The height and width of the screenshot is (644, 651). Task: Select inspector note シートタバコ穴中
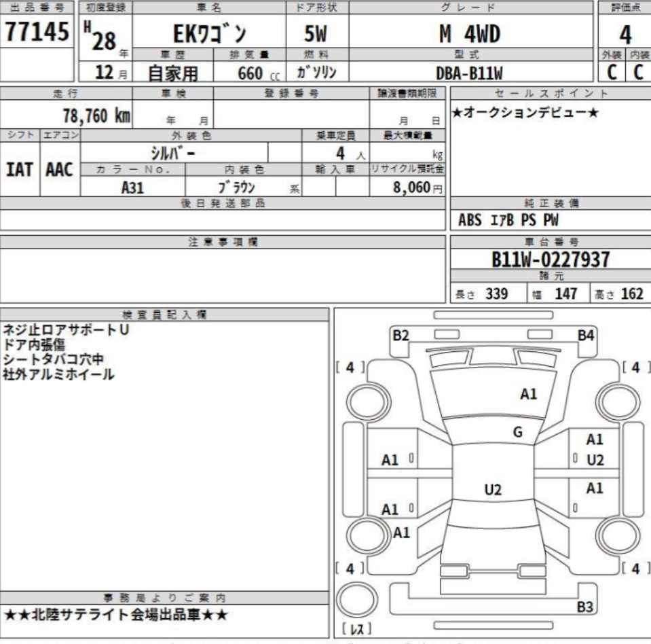coord(53,359)
